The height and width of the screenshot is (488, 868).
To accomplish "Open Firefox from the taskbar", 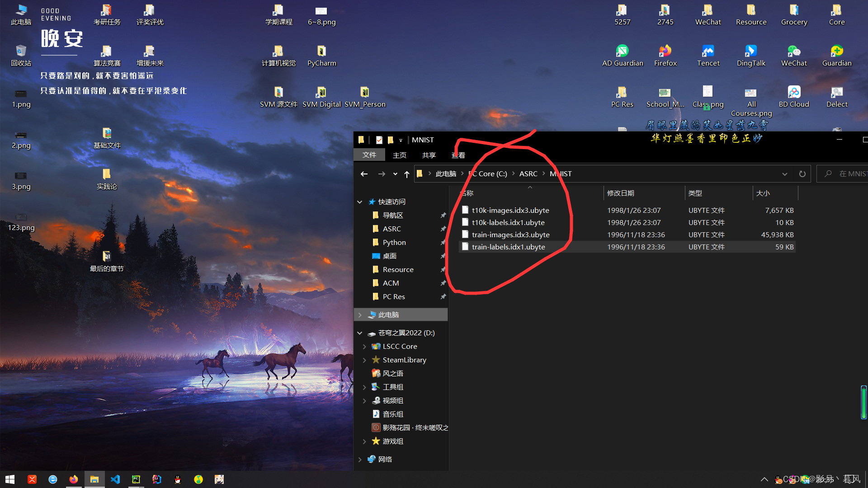I will [x=73, y=479].
